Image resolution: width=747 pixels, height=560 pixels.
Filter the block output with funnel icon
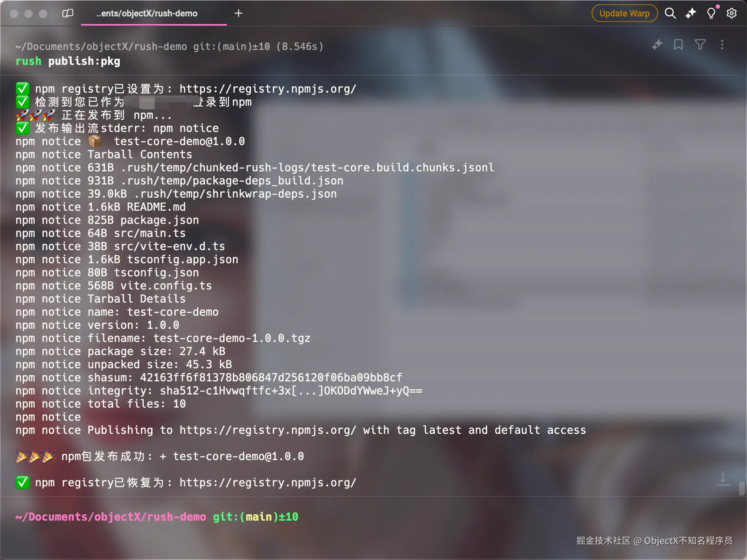pyautogui.click(x=700, y=45)
